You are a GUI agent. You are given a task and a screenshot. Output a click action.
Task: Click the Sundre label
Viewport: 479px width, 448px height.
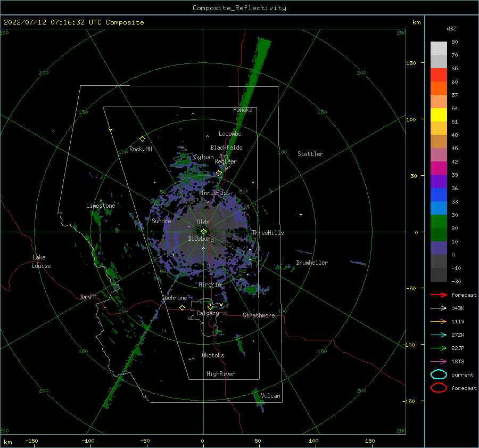162,221
